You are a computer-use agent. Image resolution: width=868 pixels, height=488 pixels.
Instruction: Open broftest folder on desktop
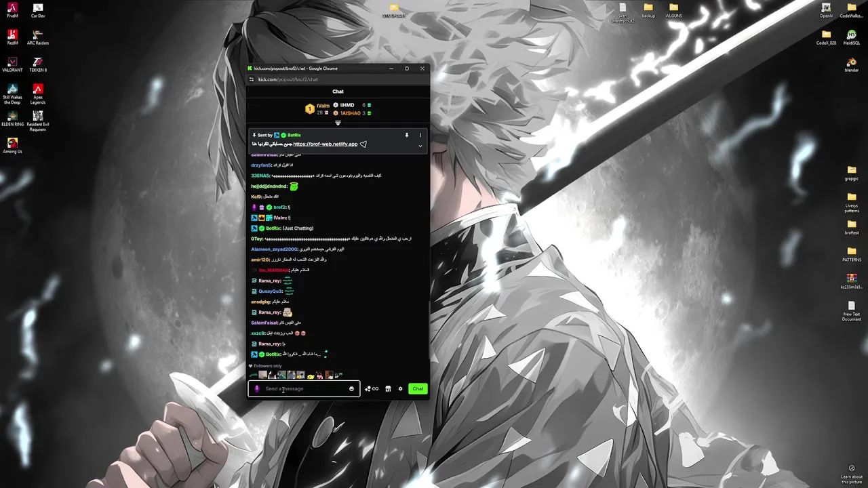[x=852, y=227]
